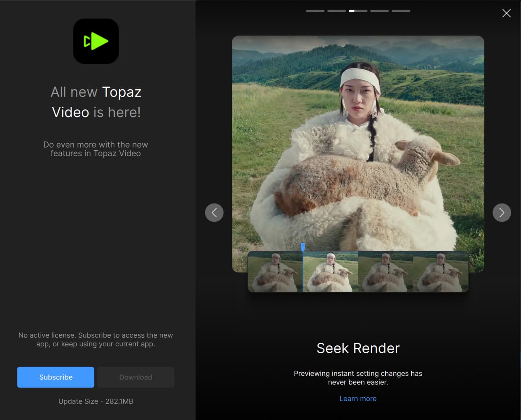Screen dimensions: 521x420
Task: Click the Seek Render heading
Action: (x=358, y=348)
